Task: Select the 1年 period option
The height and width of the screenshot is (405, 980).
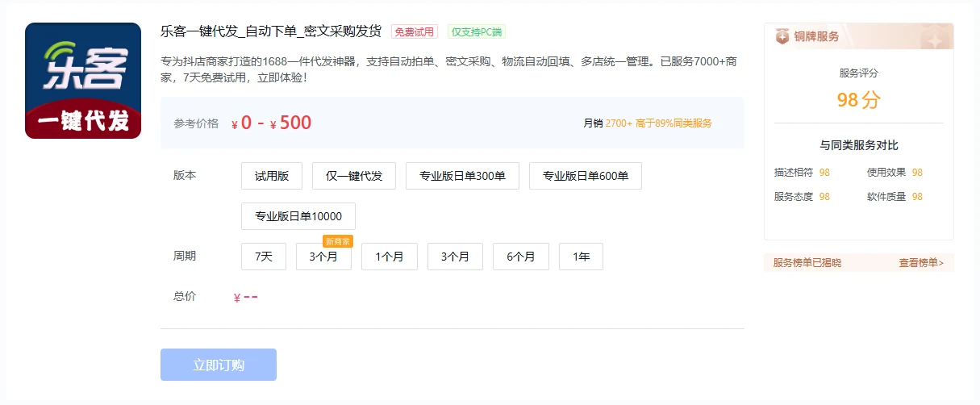Action: pyautogui.click(x=581, y=257)
